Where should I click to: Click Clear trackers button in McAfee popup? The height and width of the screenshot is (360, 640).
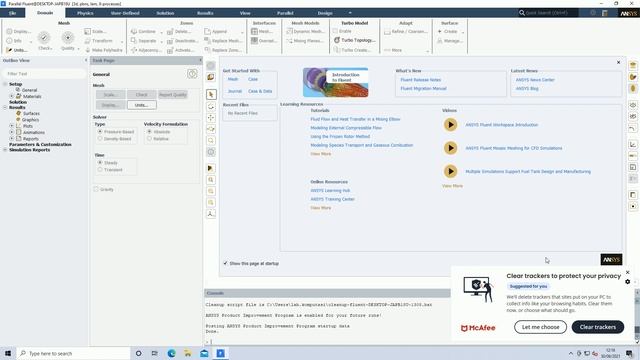tap(598, 327)
